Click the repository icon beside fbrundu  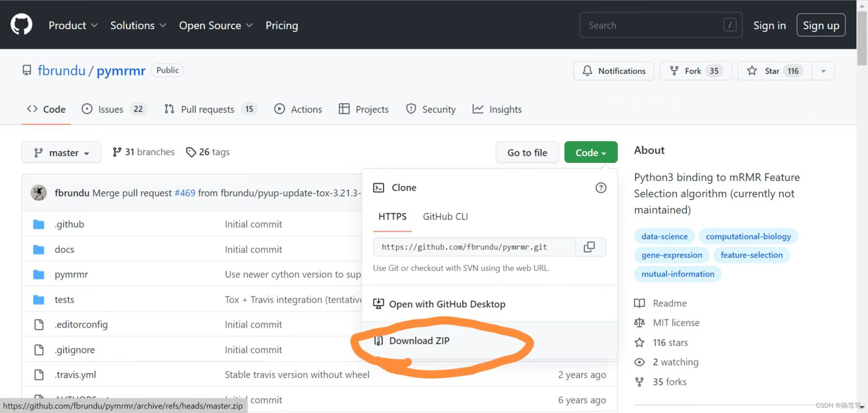pyautogui.click(x=27, y=70)
